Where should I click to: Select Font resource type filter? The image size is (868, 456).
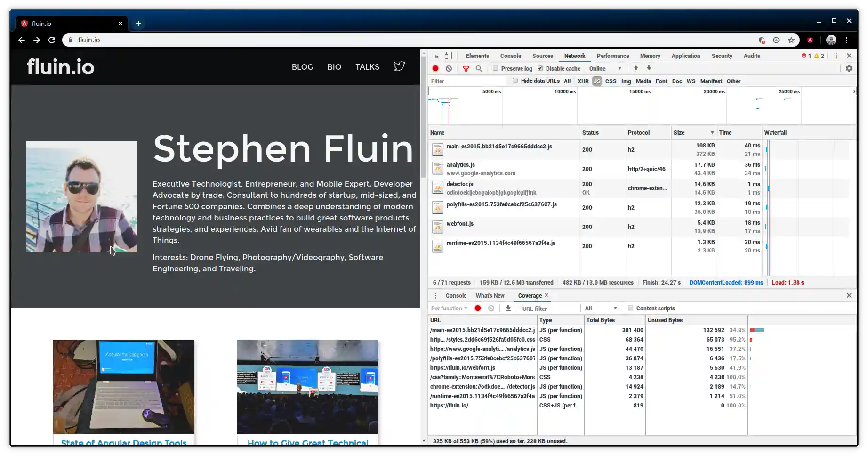click(x=661, y=81)
